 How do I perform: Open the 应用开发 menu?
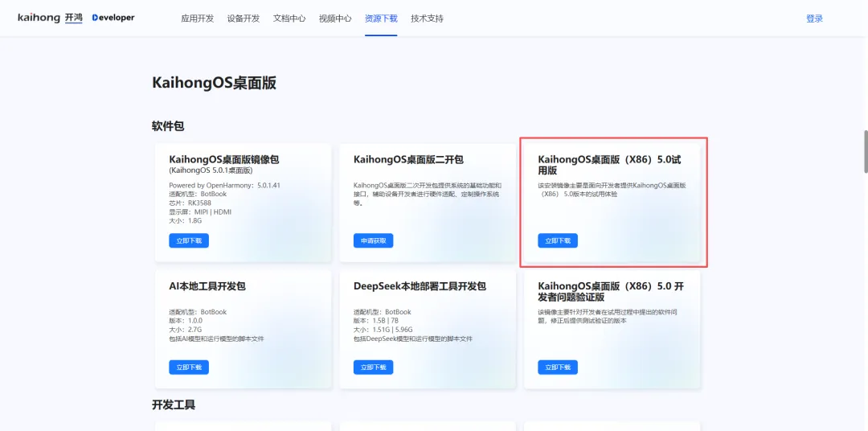[x=197, y=18]
